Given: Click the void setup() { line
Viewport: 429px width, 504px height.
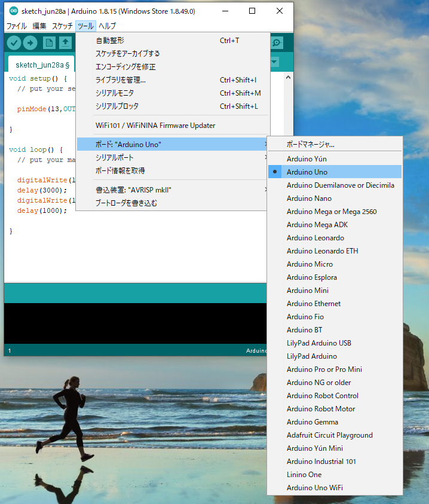Looking at the screenshot, I should (x=38, y=78).
